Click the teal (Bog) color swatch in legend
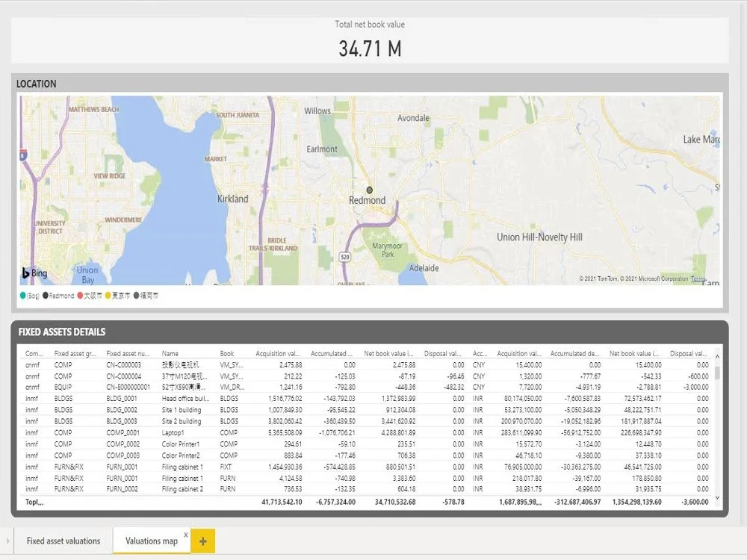The height and width of the screenshot is (560, 747). [x=23, y=296]
